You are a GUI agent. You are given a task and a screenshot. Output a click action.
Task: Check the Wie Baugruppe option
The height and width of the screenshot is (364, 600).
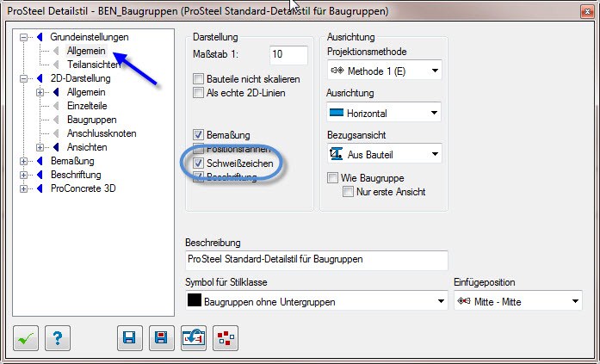(x=332, y=178)
